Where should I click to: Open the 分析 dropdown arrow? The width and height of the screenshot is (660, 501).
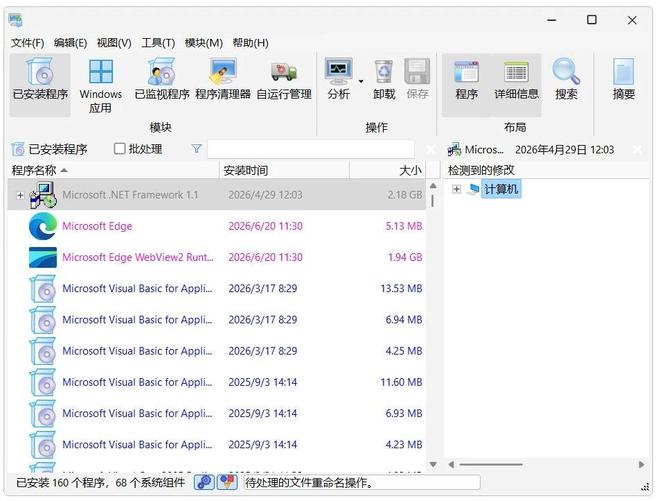(x=361, y=81)
